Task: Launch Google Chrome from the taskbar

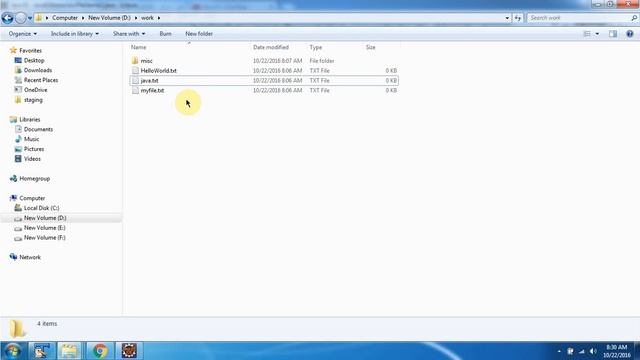Action: coord(100,351)
